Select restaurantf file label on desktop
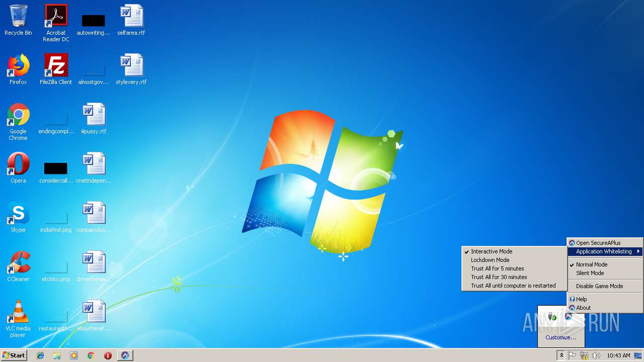 [56, 328]
